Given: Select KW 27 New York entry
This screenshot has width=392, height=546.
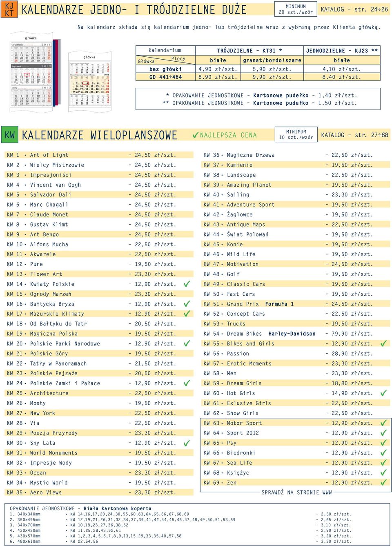Looking at the screenshot, I should tap(99, 413).
